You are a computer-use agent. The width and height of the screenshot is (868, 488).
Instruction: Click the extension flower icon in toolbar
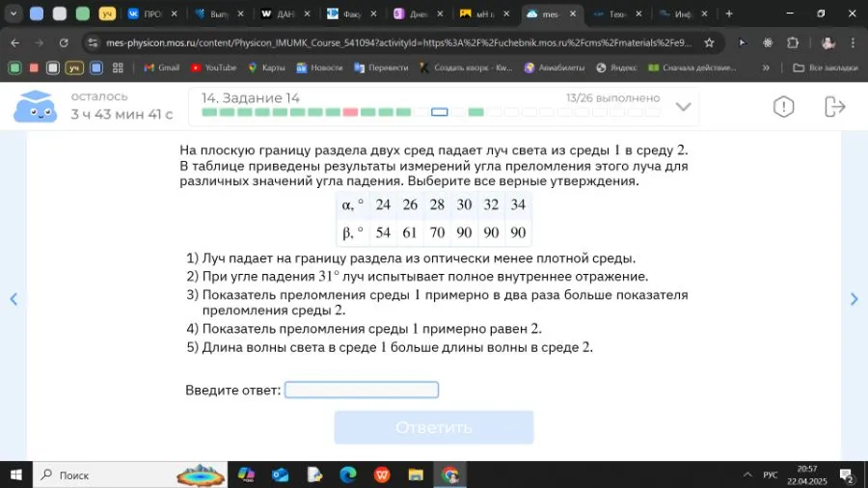[768, 42]
